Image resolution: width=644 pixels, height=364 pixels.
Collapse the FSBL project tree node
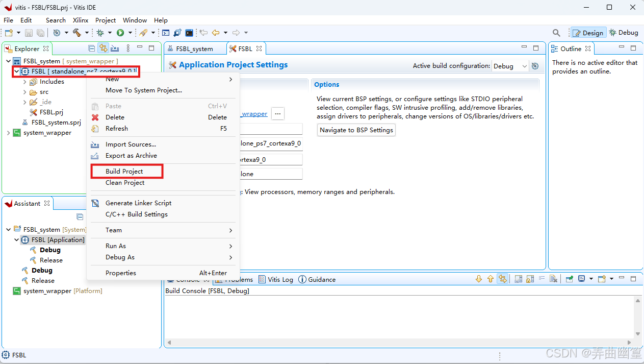pyautogui.click(x=17, y=71)
